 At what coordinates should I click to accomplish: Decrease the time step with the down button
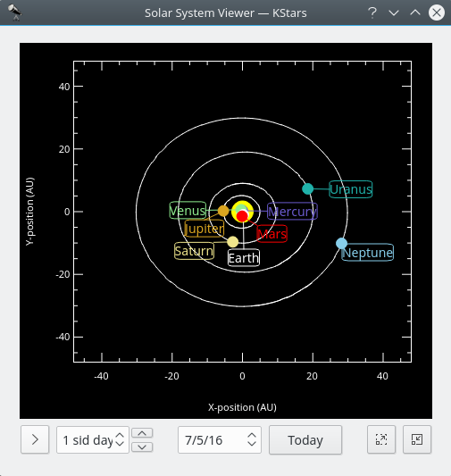tap(142, 447)
